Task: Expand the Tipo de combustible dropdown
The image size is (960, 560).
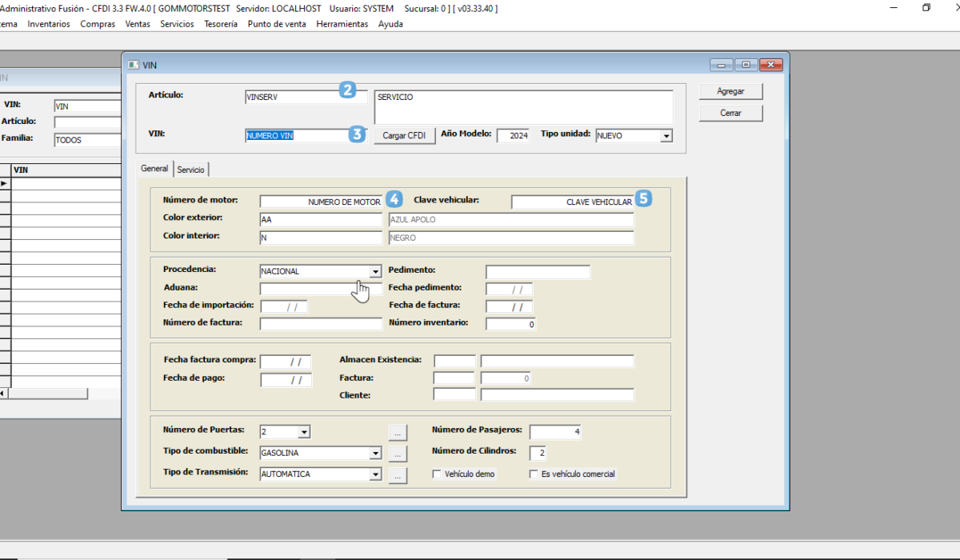Action: [375, 454]
